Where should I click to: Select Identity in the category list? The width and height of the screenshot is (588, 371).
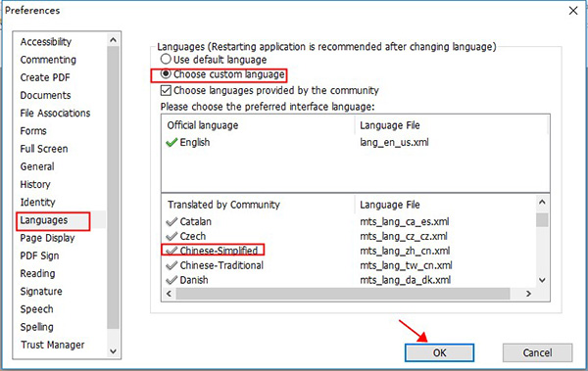[37, 203]
